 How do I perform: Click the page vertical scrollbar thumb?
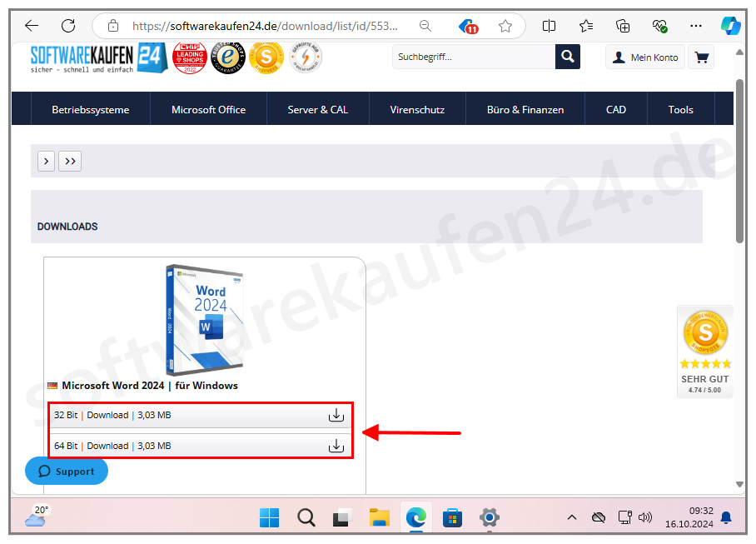coord(739,161)
